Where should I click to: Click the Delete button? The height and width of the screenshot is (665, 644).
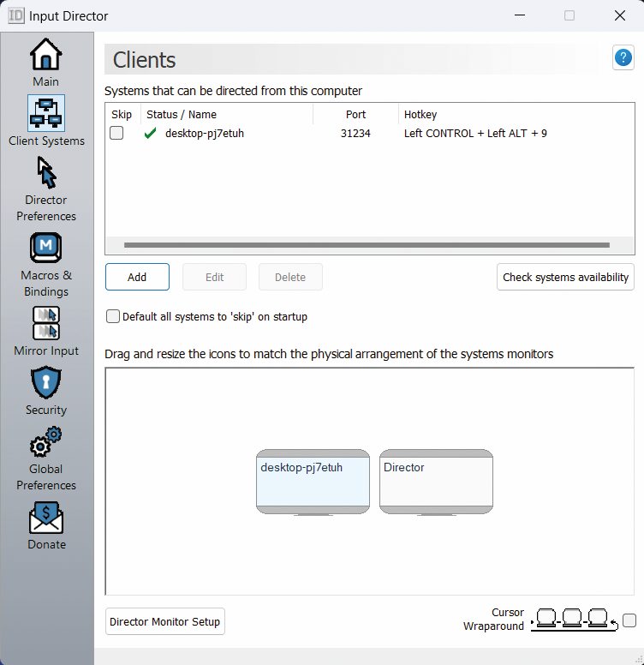coord(290,277)
